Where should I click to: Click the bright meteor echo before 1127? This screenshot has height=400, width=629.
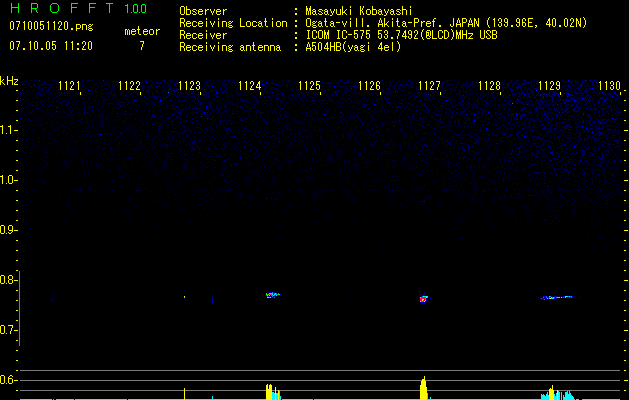pos(424,299)
